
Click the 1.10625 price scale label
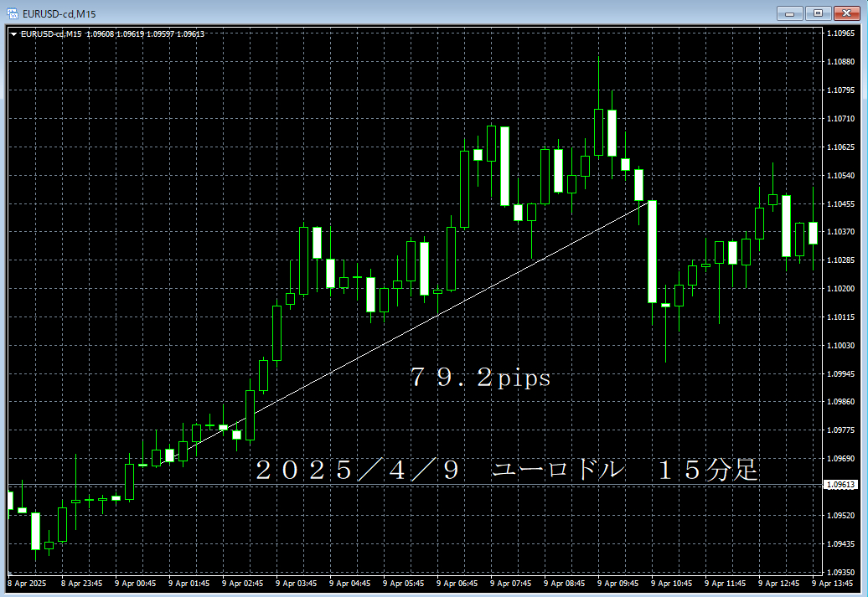point(840,147)
